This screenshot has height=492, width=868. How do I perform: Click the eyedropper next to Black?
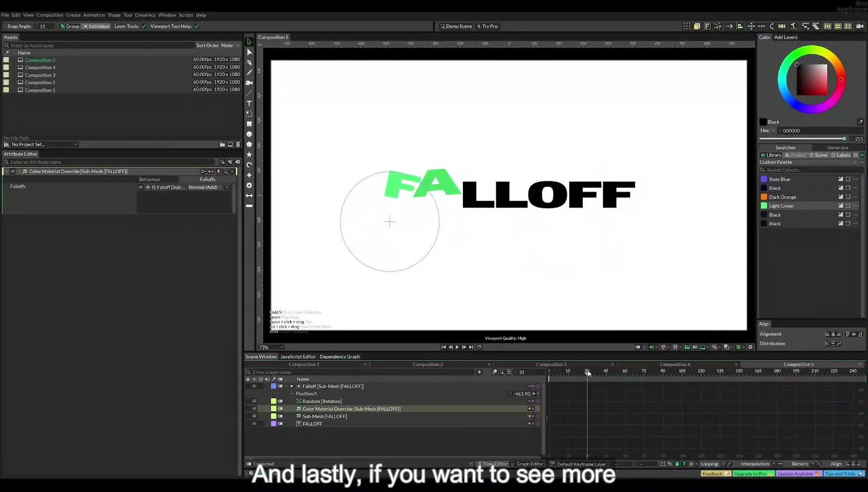(x=860, y=122)
